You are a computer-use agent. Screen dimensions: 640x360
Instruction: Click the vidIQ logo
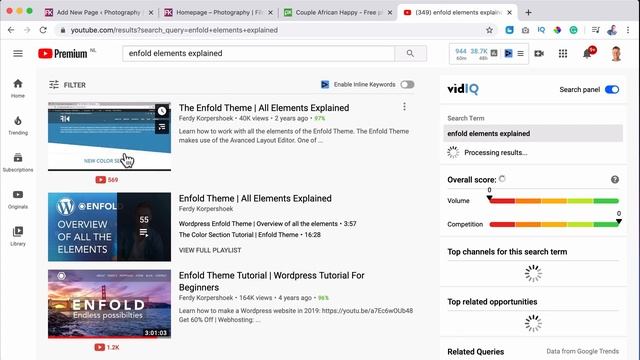(462, 89)
